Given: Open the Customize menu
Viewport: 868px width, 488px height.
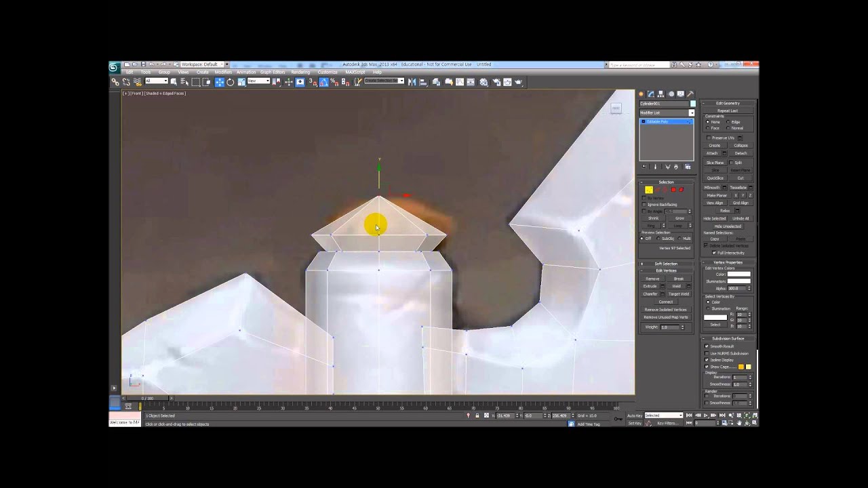Looking at the screenshot, I should (328, 72).
